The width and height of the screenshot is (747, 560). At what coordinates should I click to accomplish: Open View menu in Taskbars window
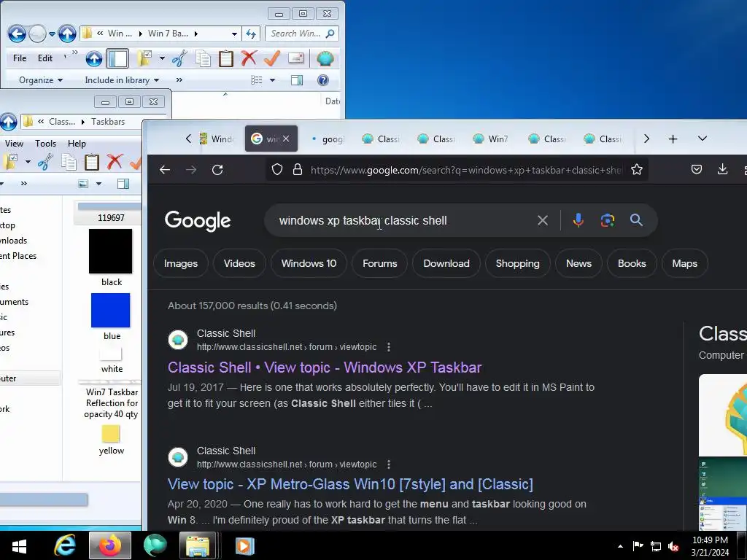14,144
